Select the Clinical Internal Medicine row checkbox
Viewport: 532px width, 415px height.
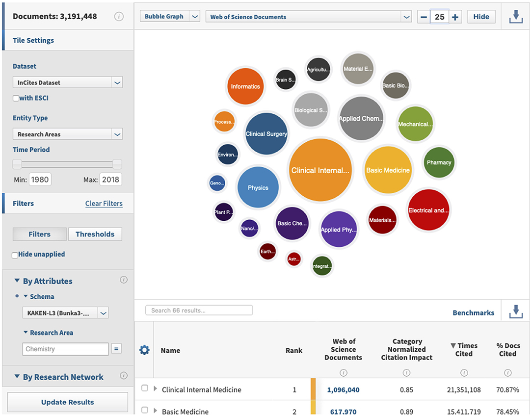click(x=145, y=388)
